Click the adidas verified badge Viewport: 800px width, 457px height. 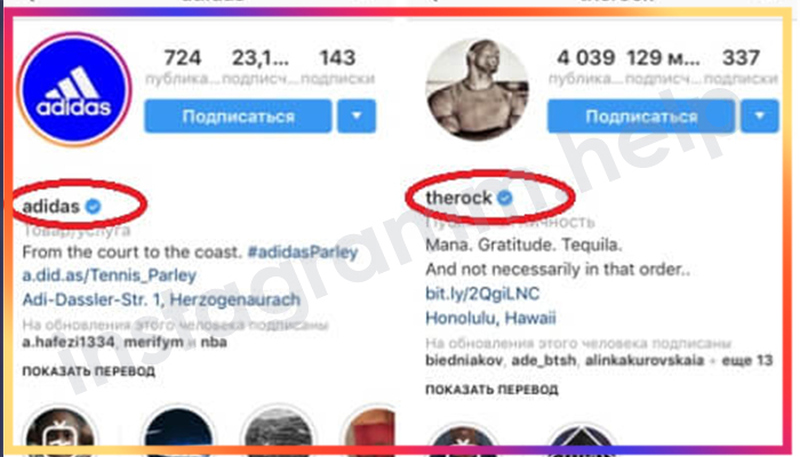click(x=93, y=207)
